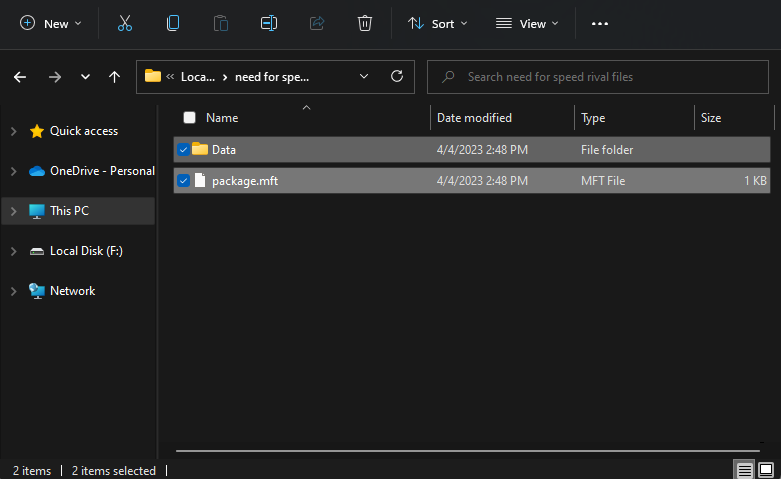Click the Network icon in sidebar

click(x=36, y=291)
